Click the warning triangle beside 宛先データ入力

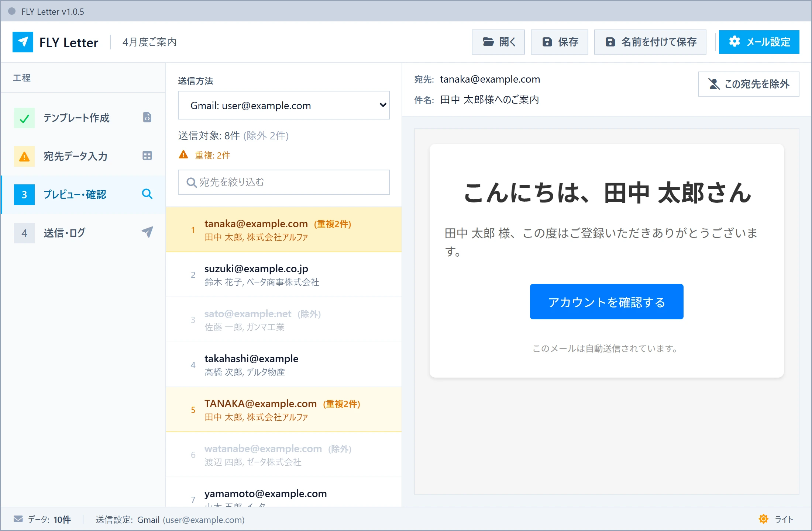click(24, 156)
